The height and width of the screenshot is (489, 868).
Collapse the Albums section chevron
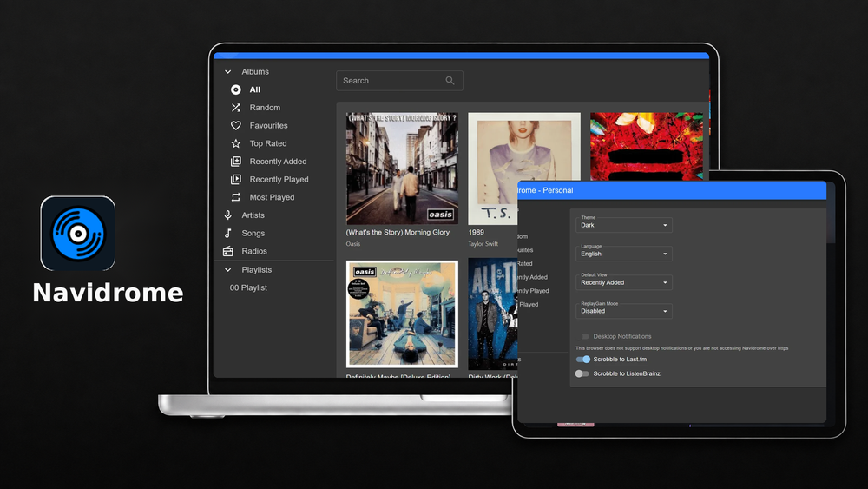[x=228, y=72]
